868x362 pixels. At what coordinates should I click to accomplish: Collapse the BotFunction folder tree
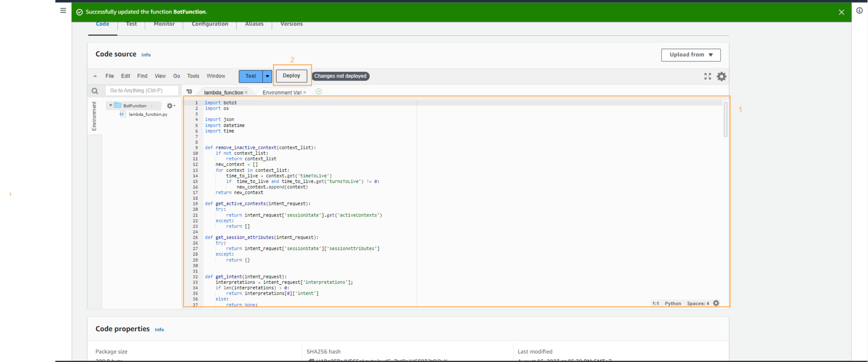tap(110, 105)
